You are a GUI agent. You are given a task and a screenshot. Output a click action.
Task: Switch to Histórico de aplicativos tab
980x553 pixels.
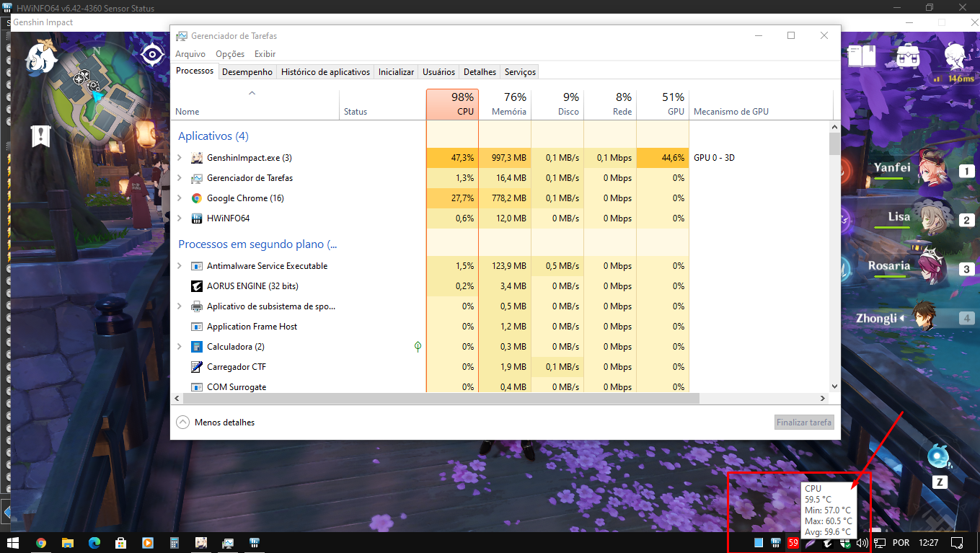(x=325, y=72)
